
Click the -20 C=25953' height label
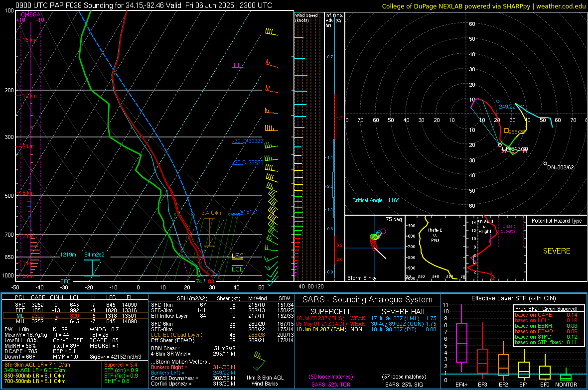click(x=248, y=162)
